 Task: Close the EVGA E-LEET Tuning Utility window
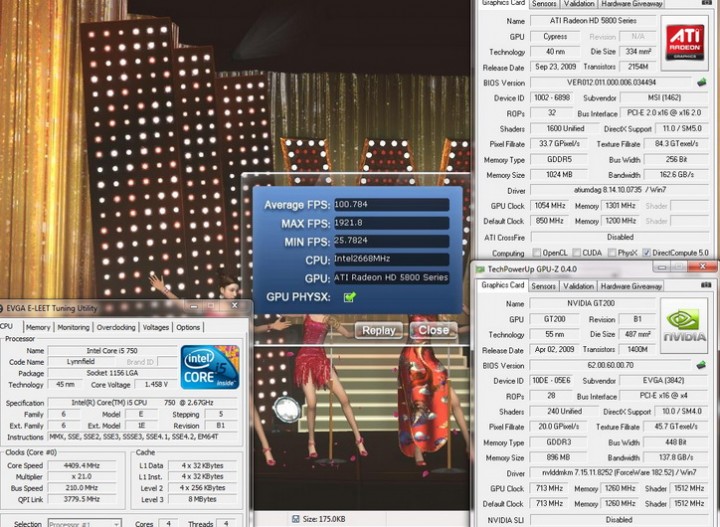[x=235, y=306]
